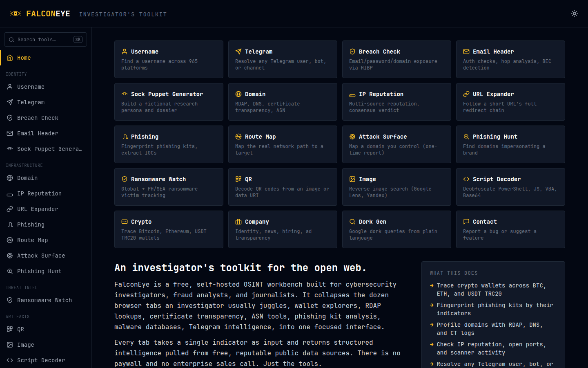Open Username from the sidebar
The image size is (588, 368).
pyautogui.click(x=46, y=87)
